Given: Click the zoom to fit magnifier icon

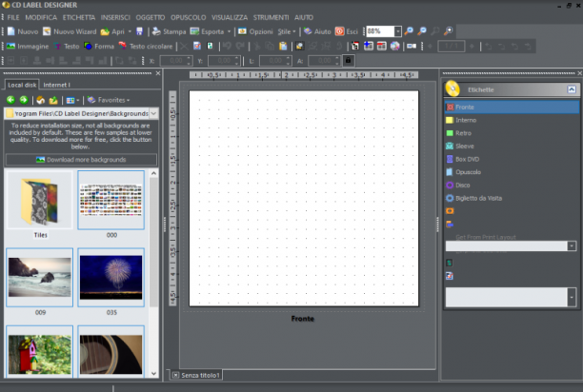Looking at the screenshot, I should click(x=449, y=31).
